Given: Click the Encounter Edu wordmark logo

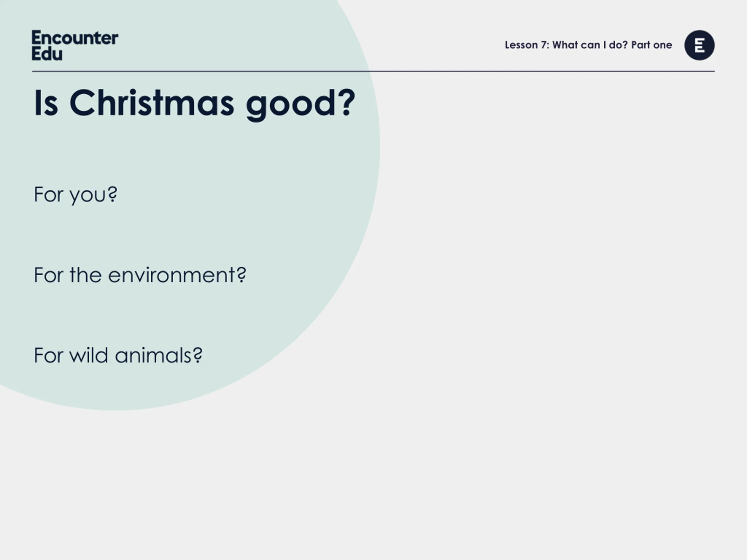Looking at the screenshot, I should tap(75, 45).
